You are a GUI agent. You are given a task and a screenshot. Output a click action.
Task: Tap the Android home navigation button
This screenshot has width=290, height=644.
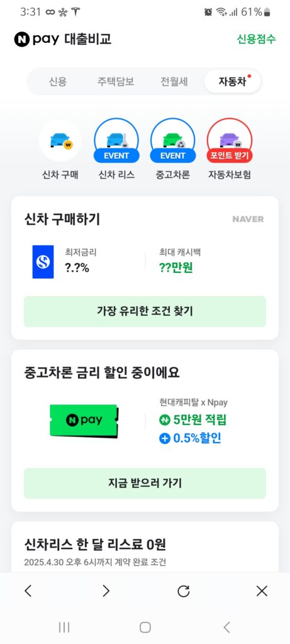click(145, 627)
